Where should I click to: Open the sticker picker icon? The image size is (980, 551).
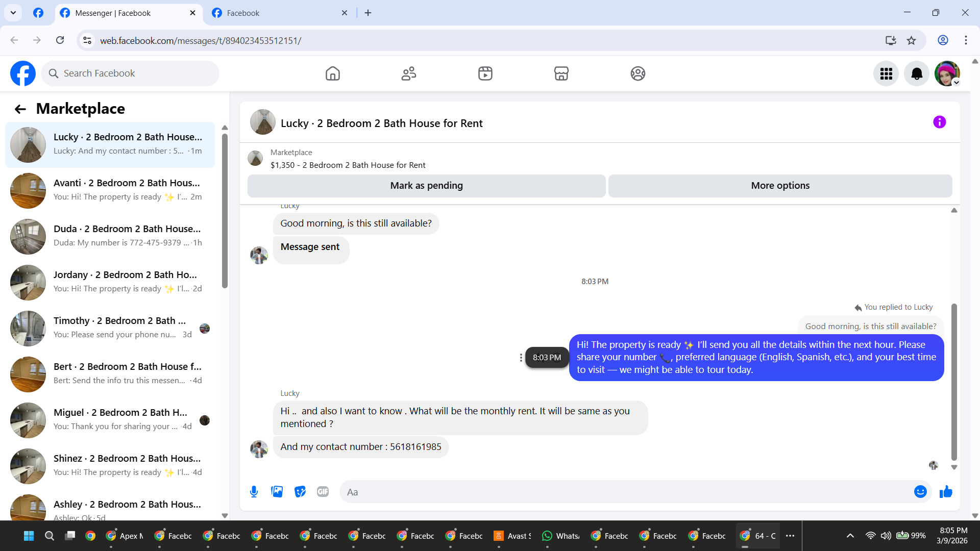(x=300, y=491)
